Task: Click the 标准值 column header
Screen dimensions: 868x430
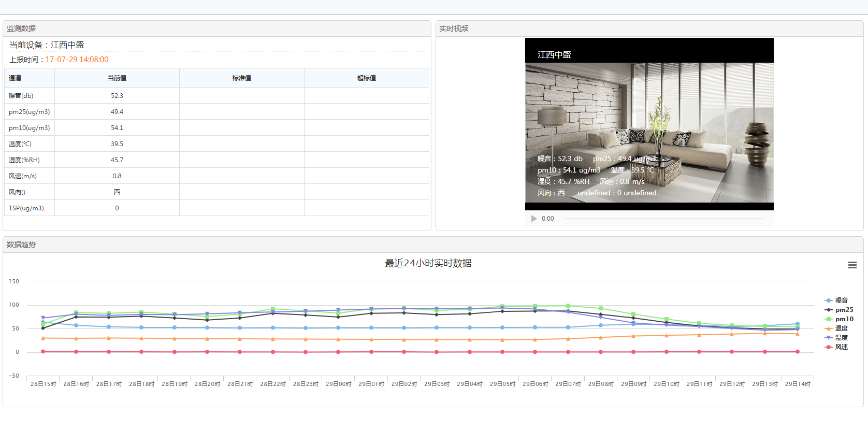Action: [x=242, y=78]
